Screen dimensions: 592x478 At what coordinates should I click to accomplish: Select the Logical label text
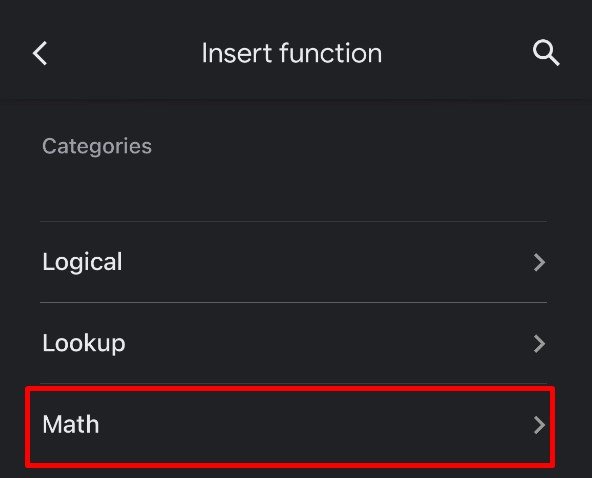[x=82, y=262]
